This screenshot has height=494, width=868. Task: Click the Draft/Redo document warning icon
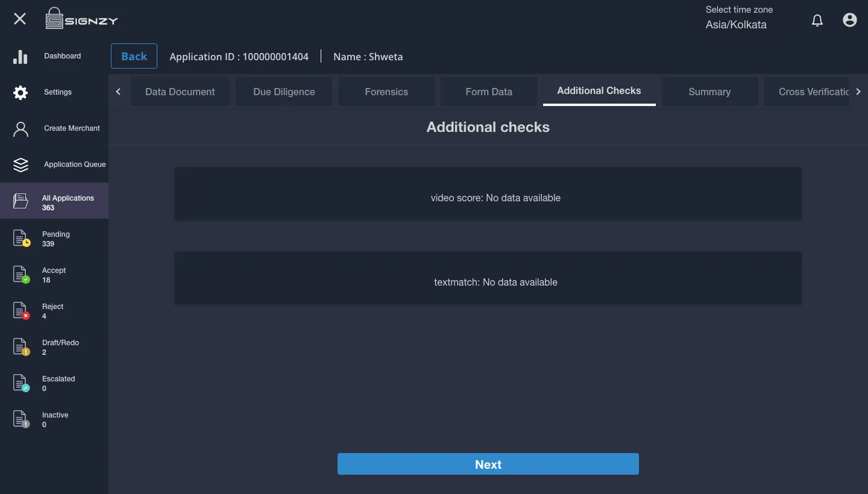point(21,346)
